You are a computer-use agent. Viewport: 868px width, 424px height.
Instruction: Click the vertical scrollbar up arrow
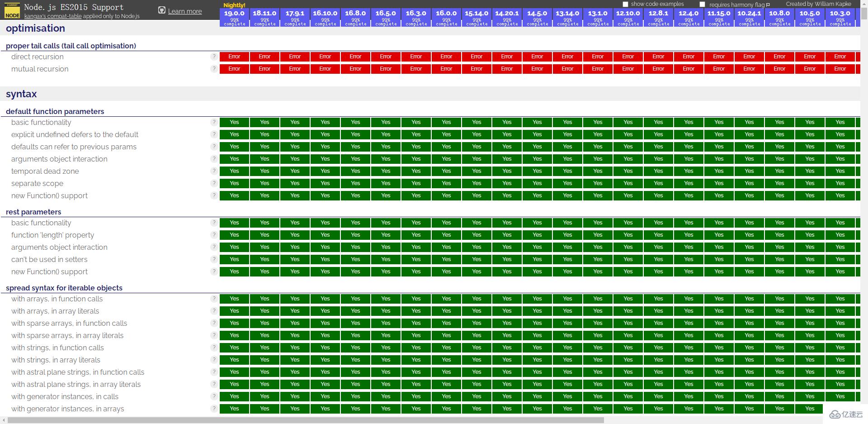pos(864,4)
